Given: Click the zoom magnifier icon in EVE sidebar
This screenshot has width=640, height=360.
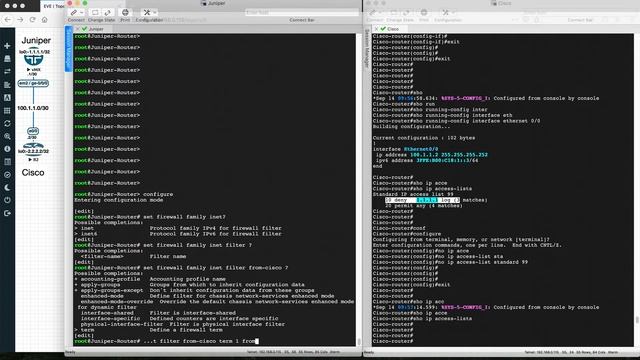Looking at the screenshot, I should click(x=7, y=136).
